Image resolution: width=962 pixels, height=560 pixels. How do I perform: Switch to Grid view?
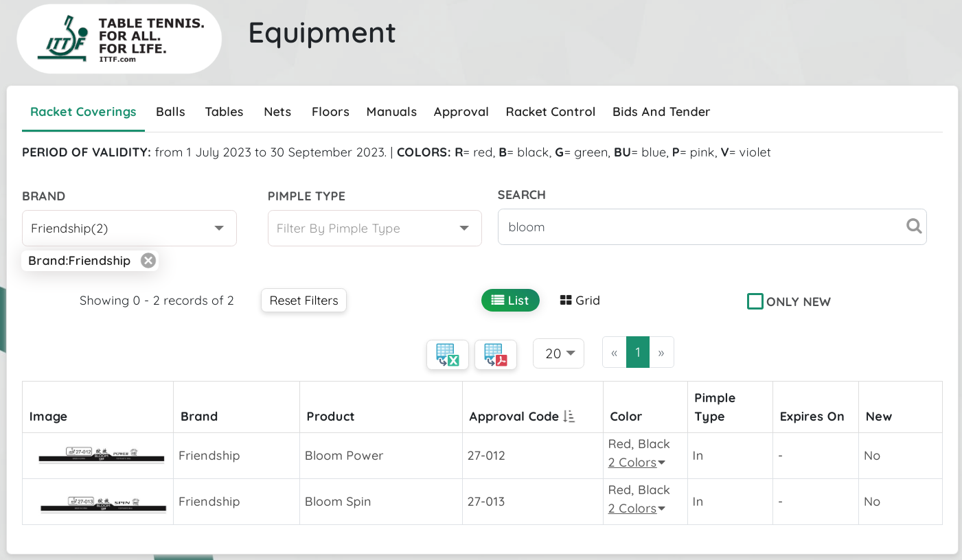click(x=580, y=301)
